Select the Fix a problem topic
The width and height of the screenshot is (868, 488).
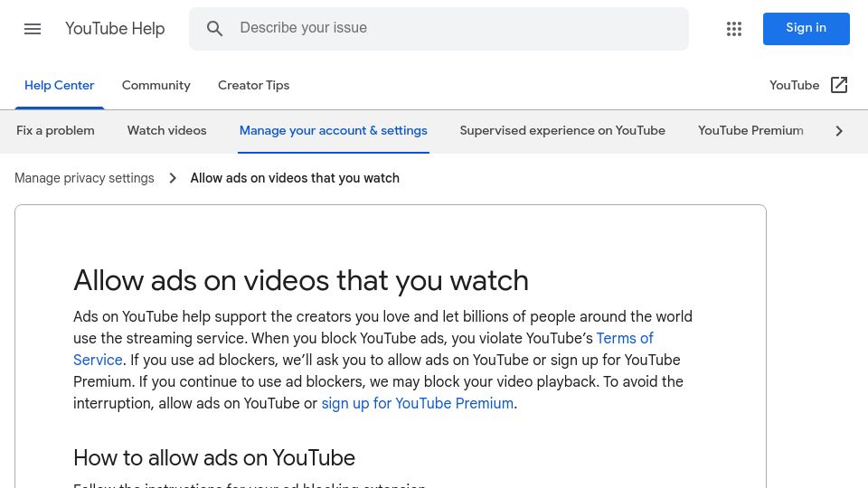pos(55,130)
